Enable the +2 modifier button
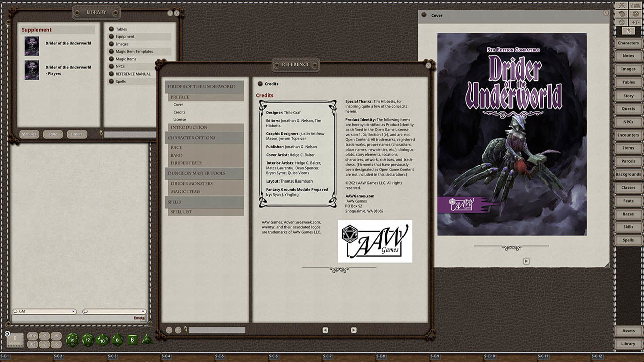 [44, 336]
